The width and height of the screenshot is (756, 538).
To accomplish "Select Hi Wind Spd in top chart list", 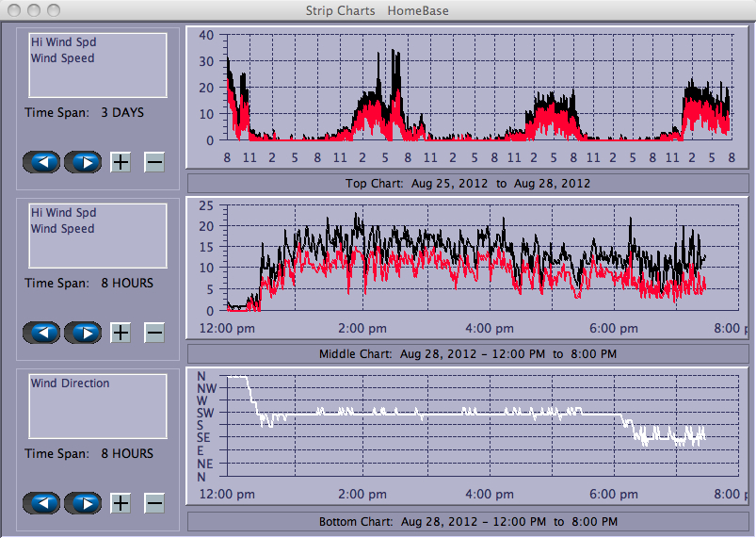I will click(63, 42).
